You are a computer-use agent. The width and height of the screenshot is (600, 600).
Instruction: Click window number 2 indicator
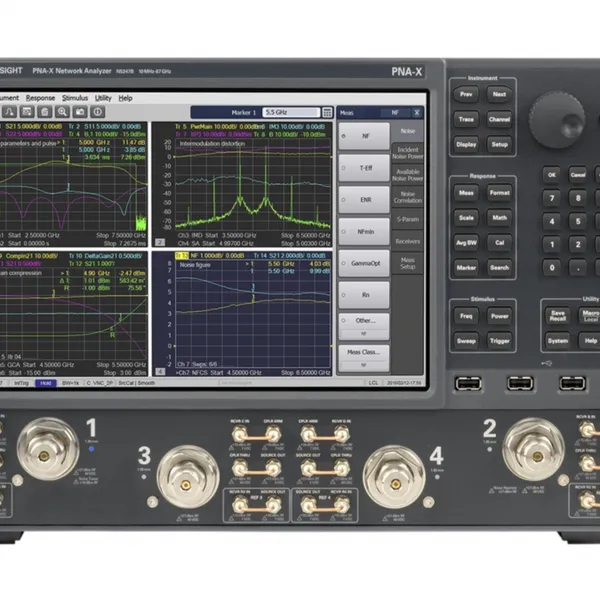click(x=160, y=242)
